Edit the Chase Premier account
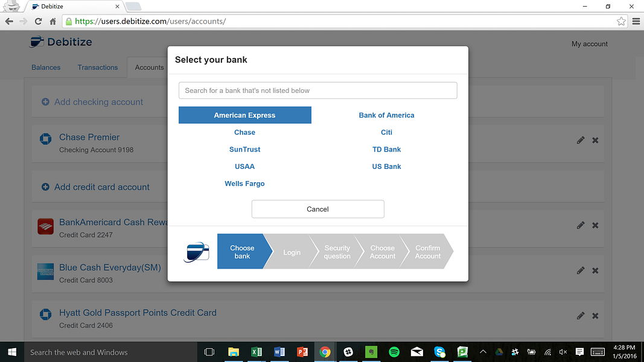This screenshot has height=362, width=644. point(581,141)
